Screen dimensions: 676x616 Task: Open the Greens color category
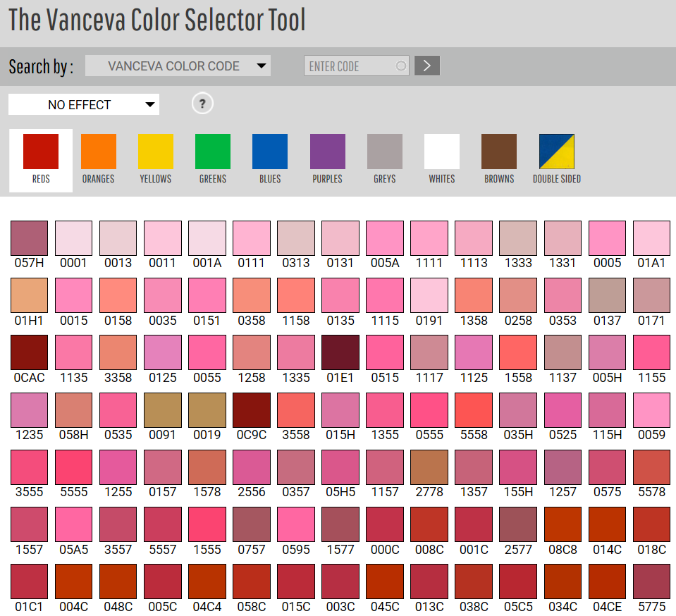(213, 159)
